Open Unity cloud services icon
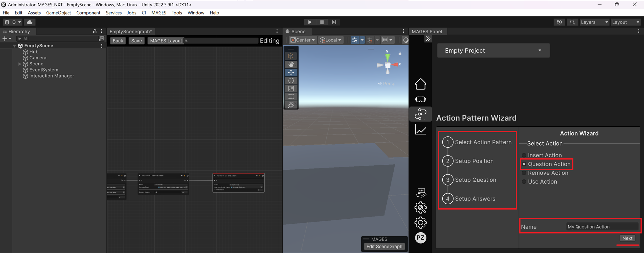Screen dimensions: 644x253 [30, 22]
